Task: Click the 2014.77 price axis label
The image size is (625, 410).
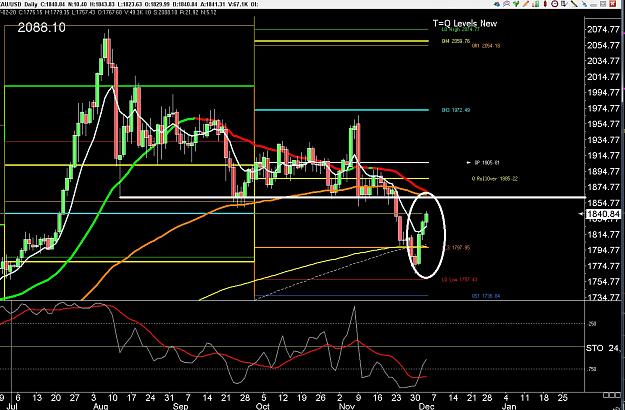Action: pyautogui.click(x=603, y=77)
